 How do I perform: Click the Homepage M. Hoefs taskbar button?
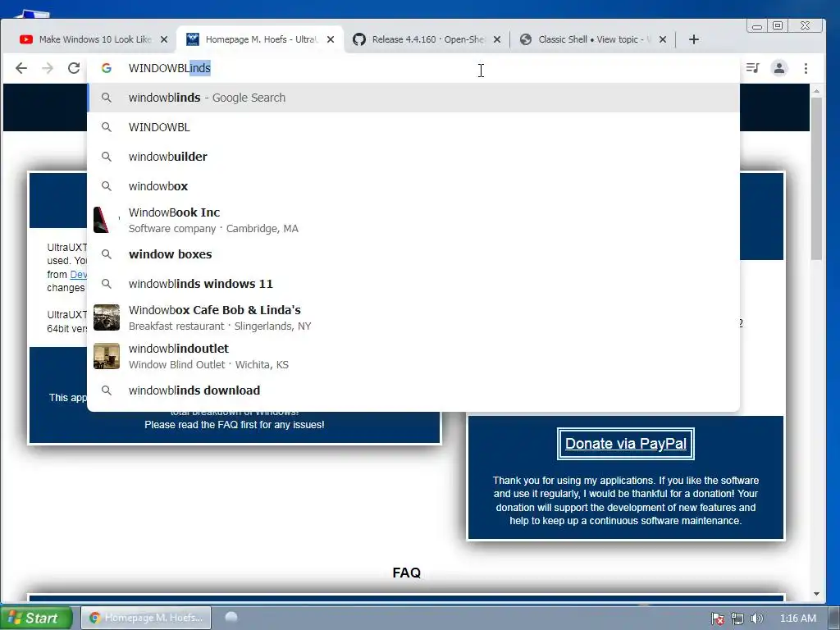tap(146, 618)
